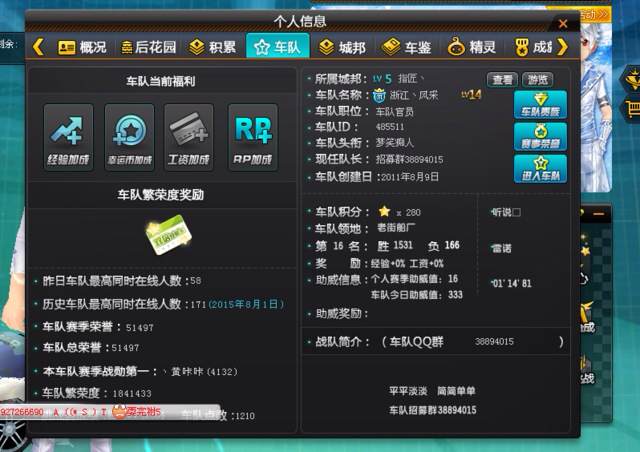Open the 赛事荣誉 button

pyautogui.click(x=540, y=137)
